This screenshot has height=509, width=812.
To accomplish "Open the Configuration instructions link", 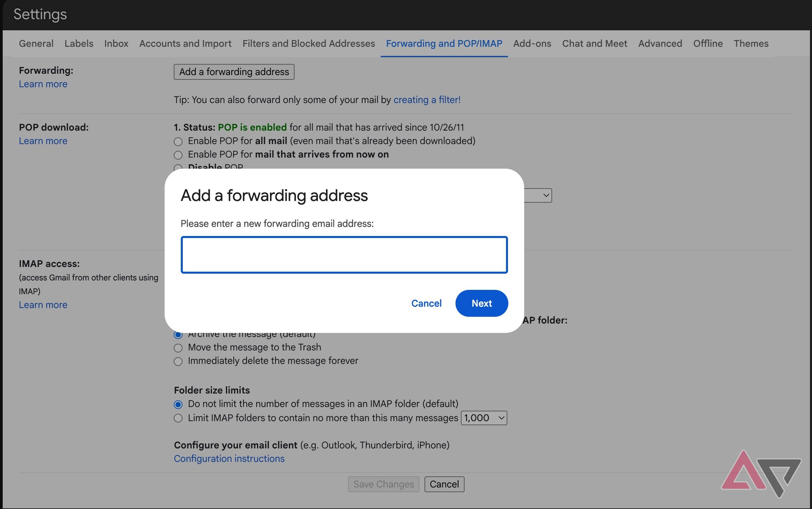I will (x=229, y=459).
